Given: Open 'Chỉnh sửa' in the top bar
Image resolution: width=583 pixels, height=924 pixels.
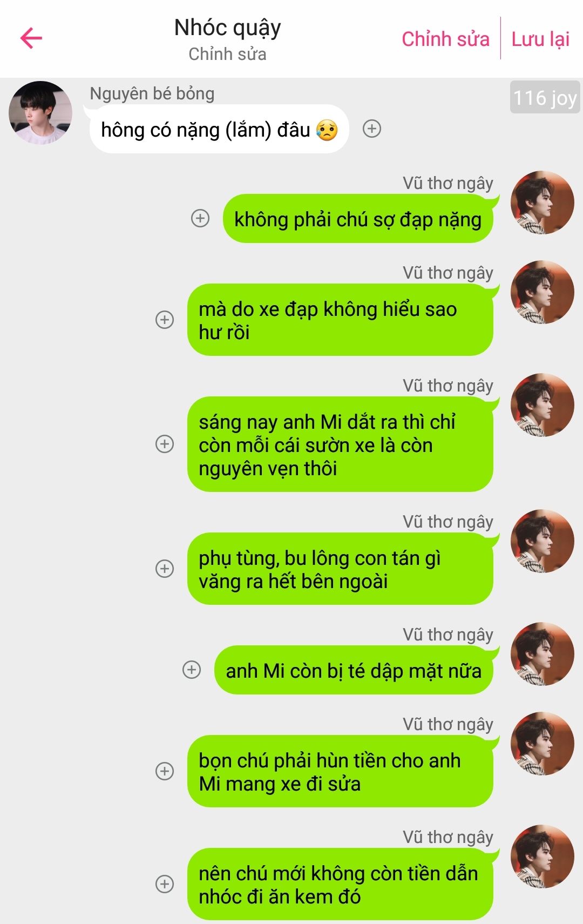Looking at the screenshot, I should [x=445, y=39].
